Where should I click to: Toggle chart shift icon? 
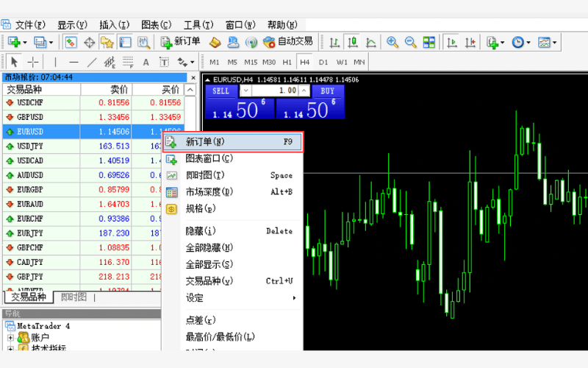pos(470,42)
